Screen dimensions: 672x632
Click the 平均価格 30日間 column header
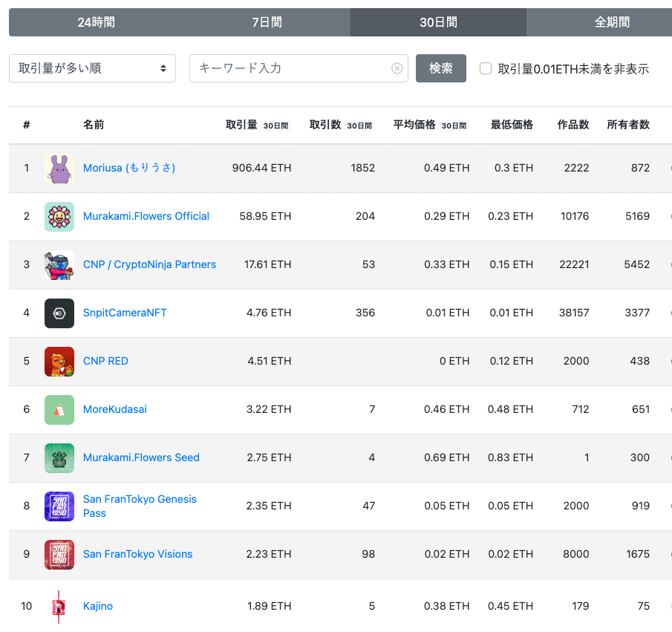431,125
